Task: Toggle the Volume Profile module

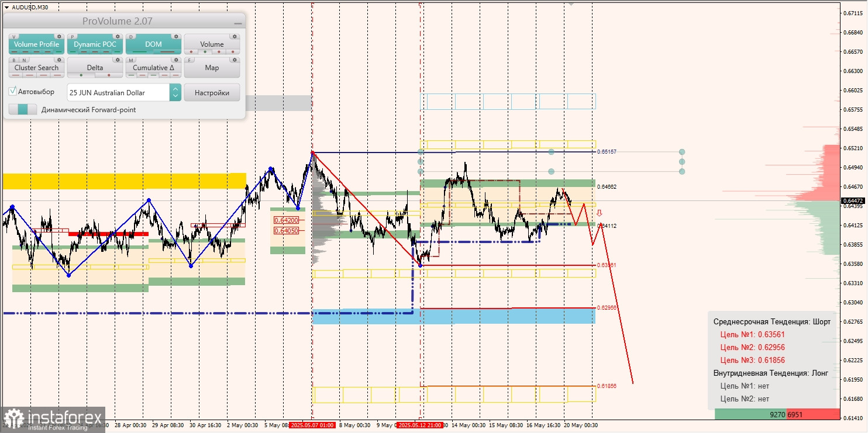Action: click(x=36, y=44)
